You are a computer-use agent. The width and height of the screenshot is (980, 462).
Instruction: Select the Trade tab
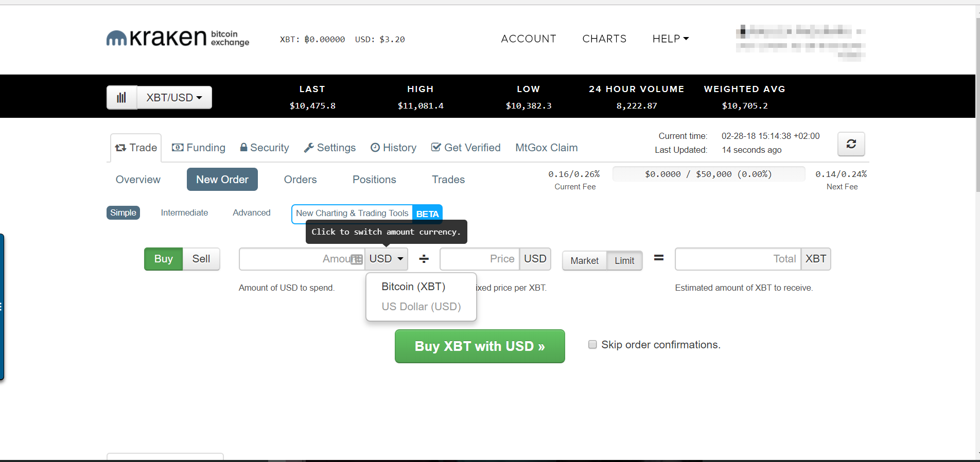pos(136,148)
